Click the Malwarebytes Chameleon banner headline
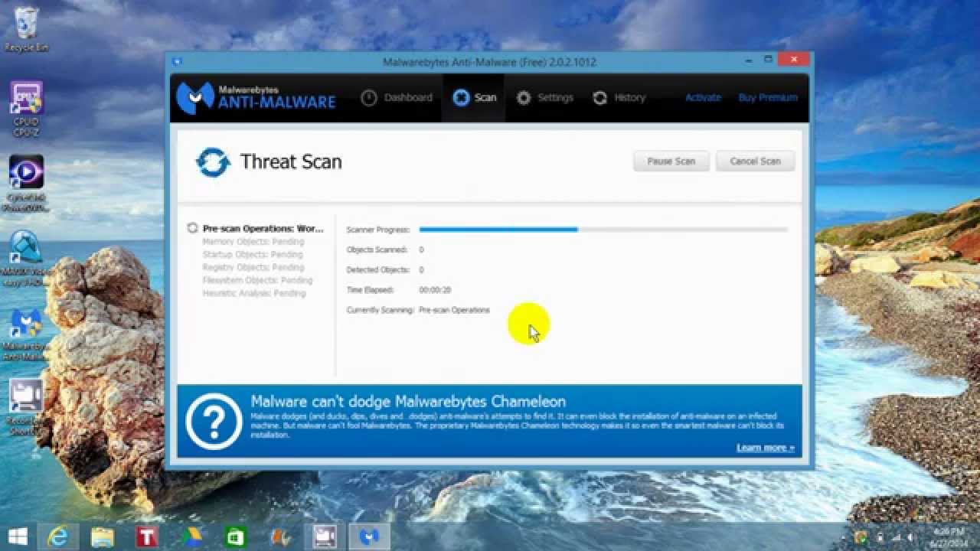Viewport: 980px width, 551px height. pos(408,401)
